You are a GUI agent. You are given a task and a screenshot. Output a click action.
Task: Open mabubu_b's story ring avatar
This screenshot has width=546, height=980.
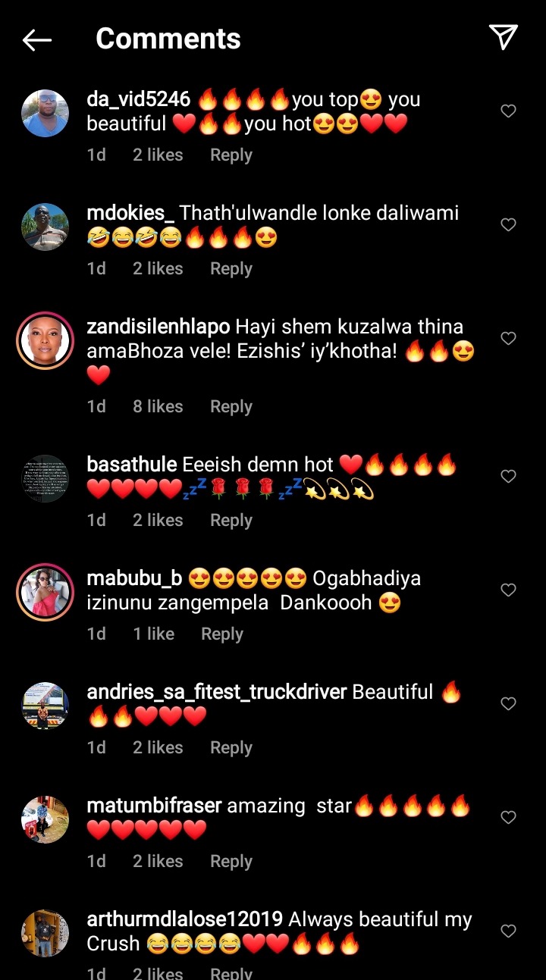(45, 592)
